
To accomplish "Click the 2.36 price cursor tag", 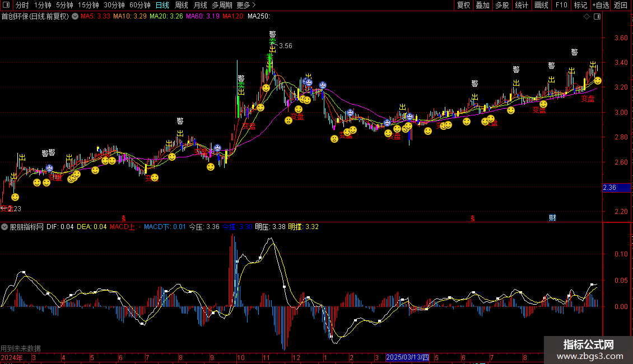I will pyautogui.click(x=616, y=188).
